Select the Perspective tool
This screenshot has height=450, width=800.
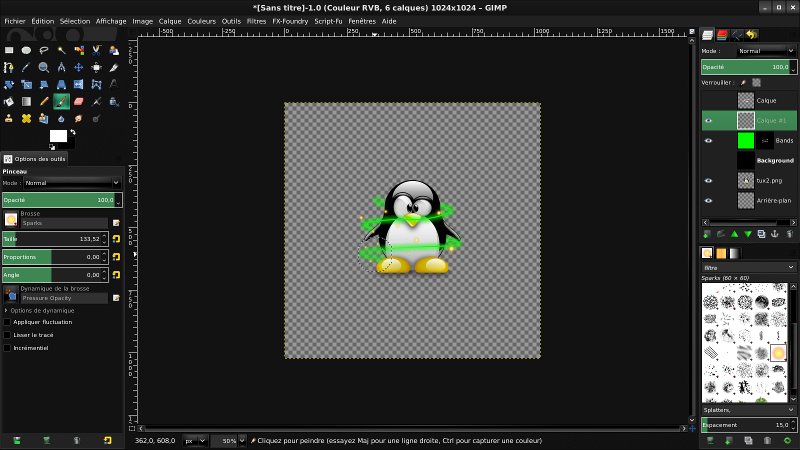coord(61,85)
